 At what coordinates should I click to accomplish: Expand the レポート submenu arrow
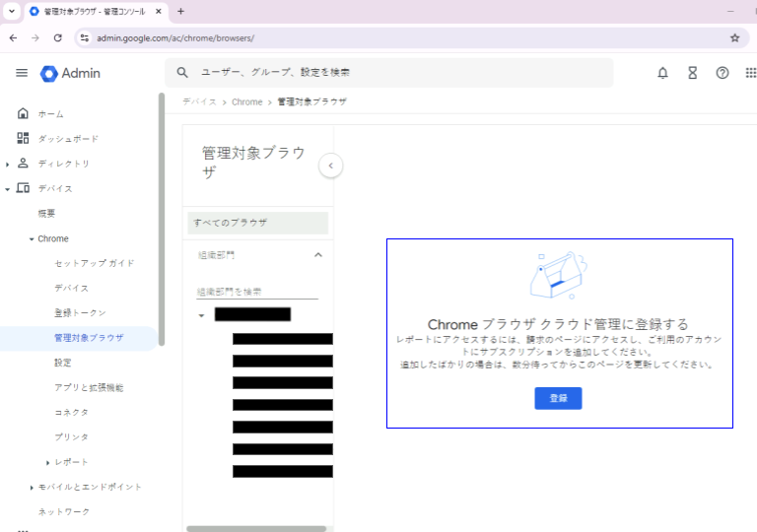point(47,463)
